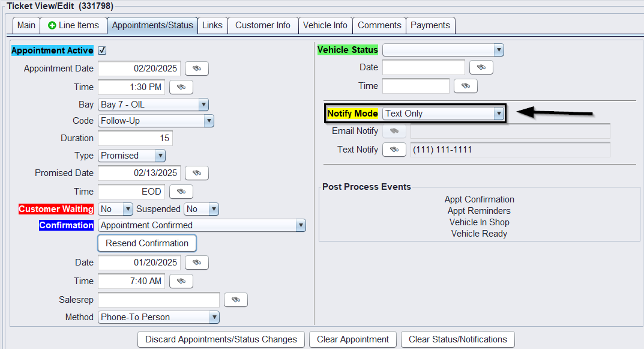Click lookup icon next to EOD time
Viewport: 644px width, 349px height.
coord(181,192)
